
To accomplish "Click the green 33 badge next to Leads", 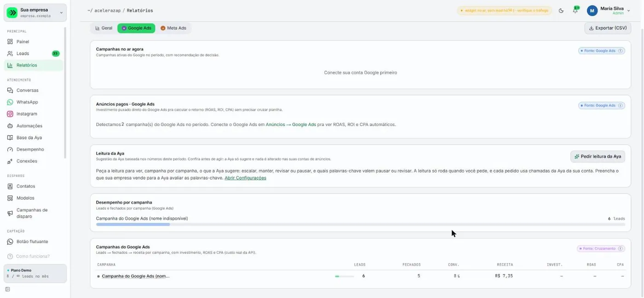I will coord(56,54).
